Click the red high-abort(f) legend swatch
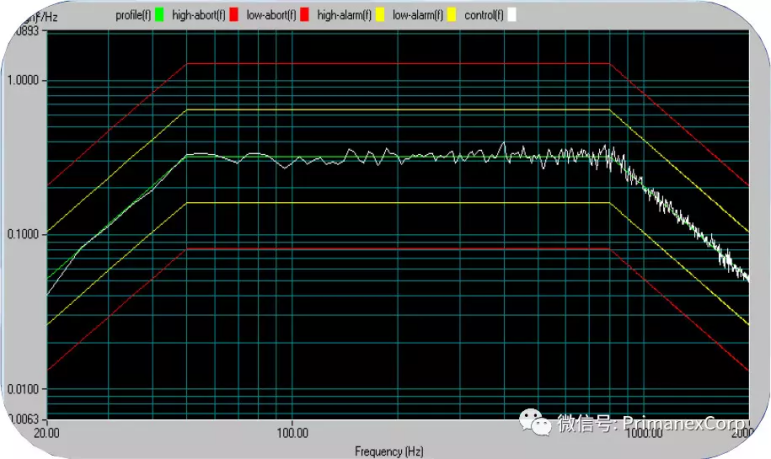Viewport: 771px width, 459px height. [x=234, y=15]
